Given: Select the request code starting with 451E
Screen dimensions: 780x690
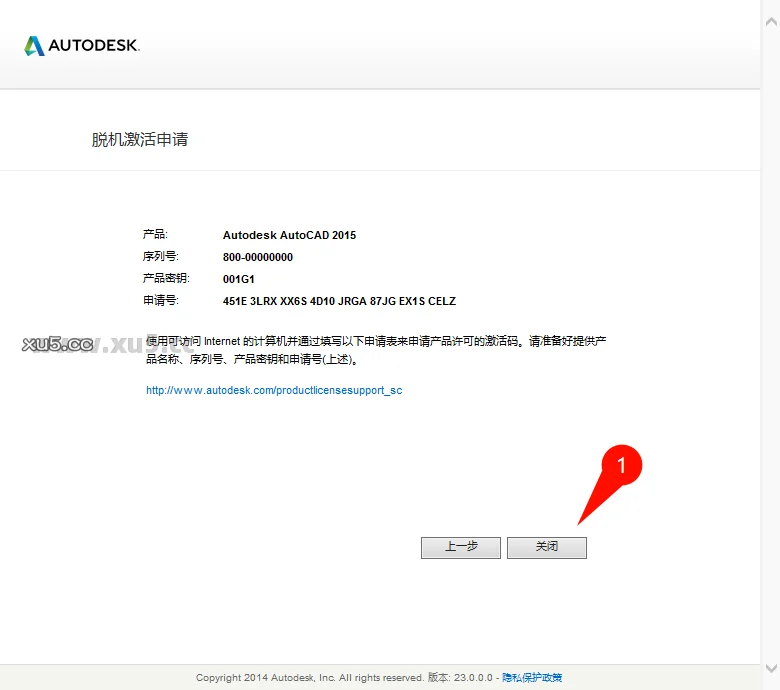Looking at the screenshot, I should point(339,301).
